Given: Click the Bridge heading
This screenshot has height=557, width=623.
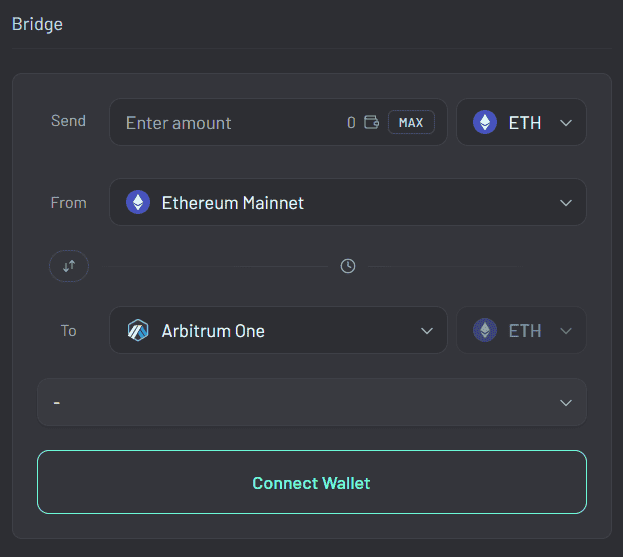Looking at the screenshot, I should (37, 24).
